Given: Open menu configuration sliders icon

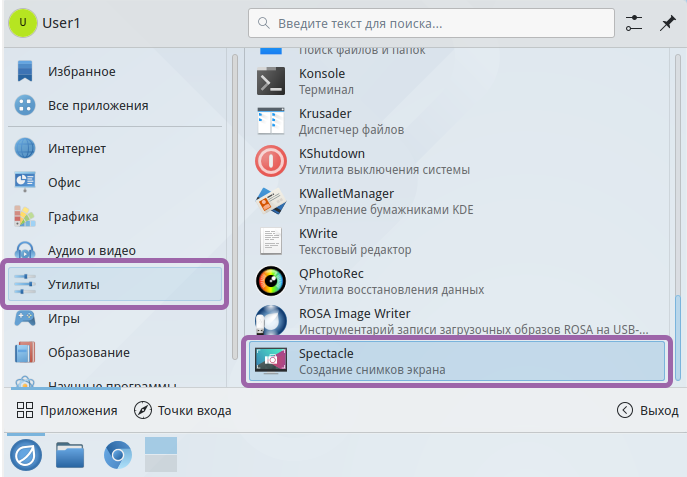Looking at the screenshot, I should 634,23.
